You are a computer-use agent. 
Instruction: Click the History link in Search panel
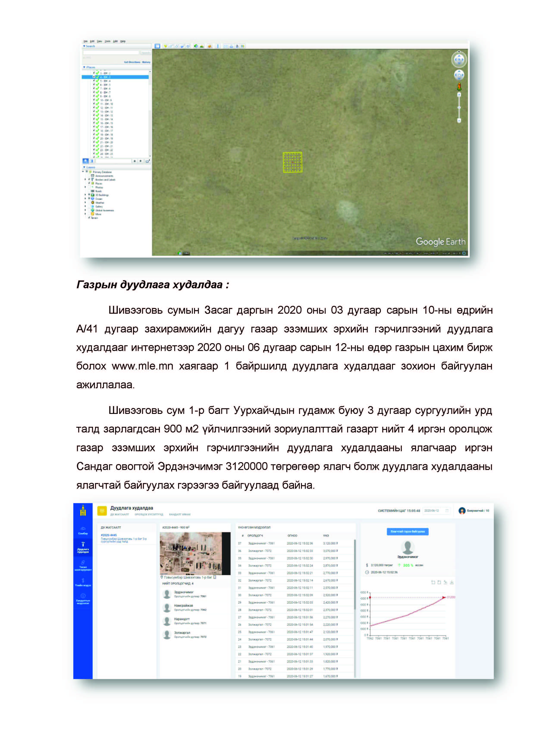click(x=146, y=62)
